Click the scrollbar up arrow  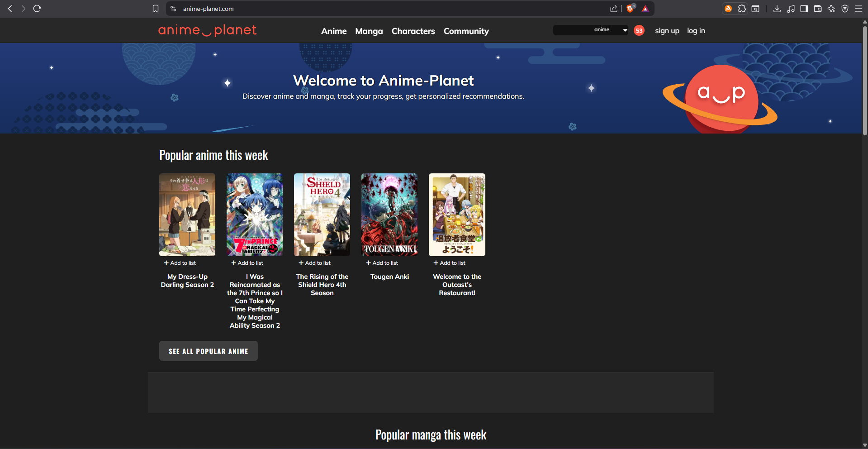[865, 21]
